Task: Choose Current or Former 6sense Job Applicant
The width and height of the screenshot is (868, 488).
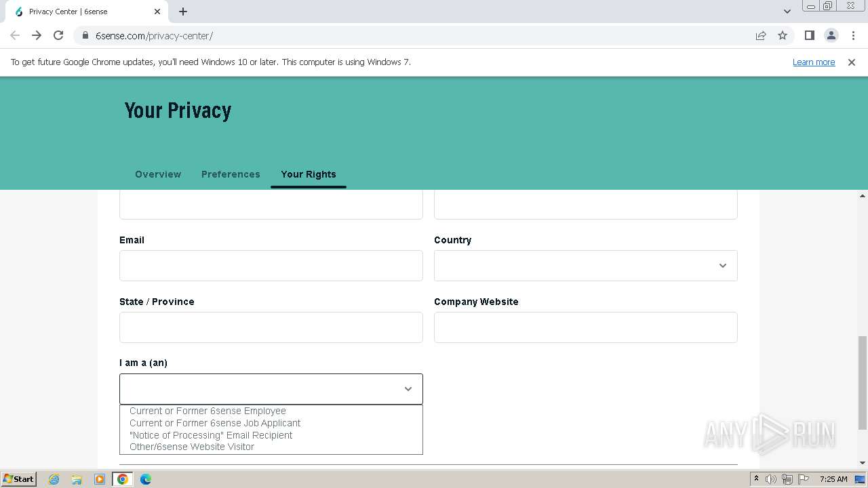Action: click(x=215, y=423)
